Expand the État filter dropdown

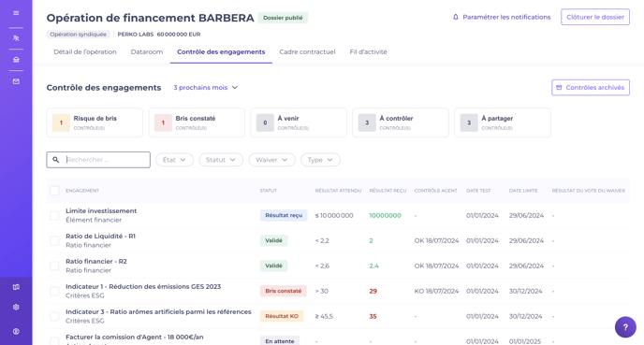point(174,160)
